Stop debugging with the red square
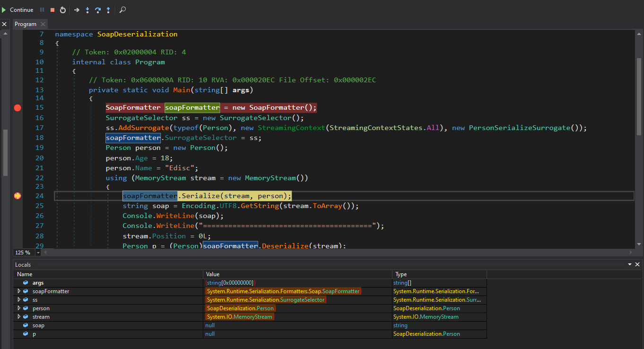Screen dimensions: 644x349 click(x=52, y=10)
